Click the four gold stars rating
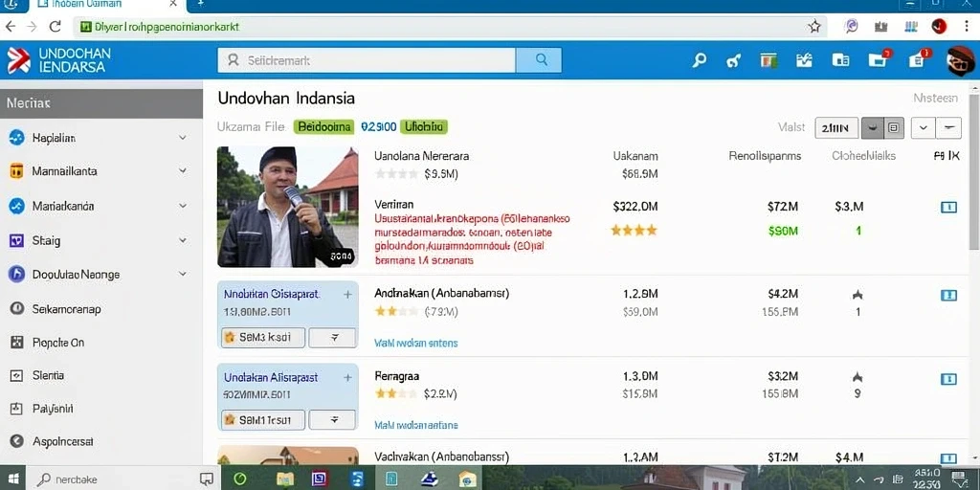The image size is (980, 490). click(x=634, y=231)
